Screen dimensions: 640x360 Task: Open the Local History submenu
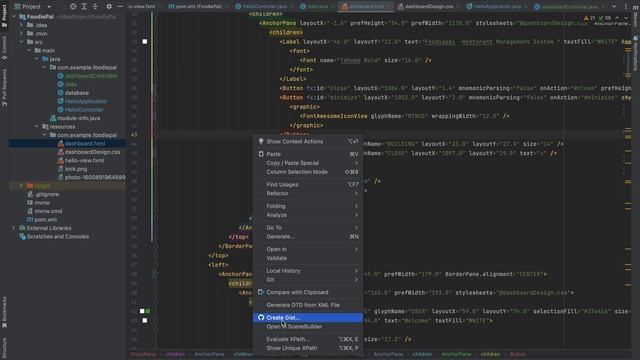coord(308,271)
